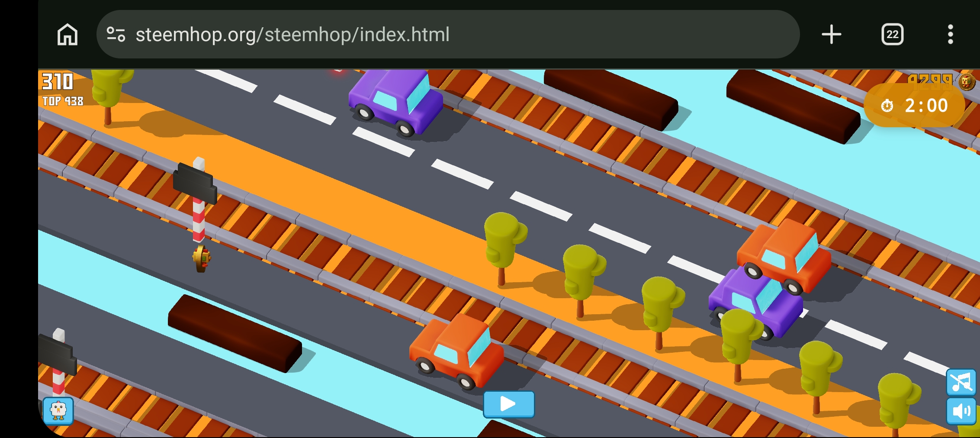Click the blue play button
This screenshot has width=980, height=438.
click(x=509, y=404)
